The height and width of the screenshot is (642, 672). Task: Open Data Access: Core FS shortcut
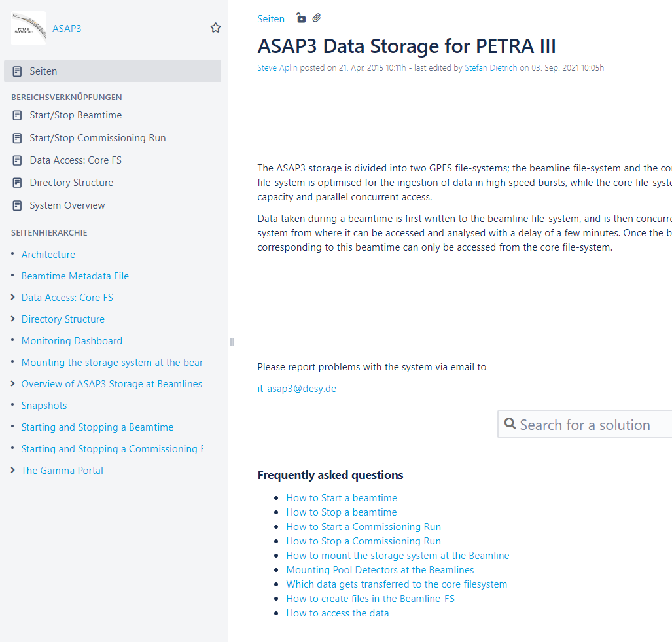tap(75, 160)
